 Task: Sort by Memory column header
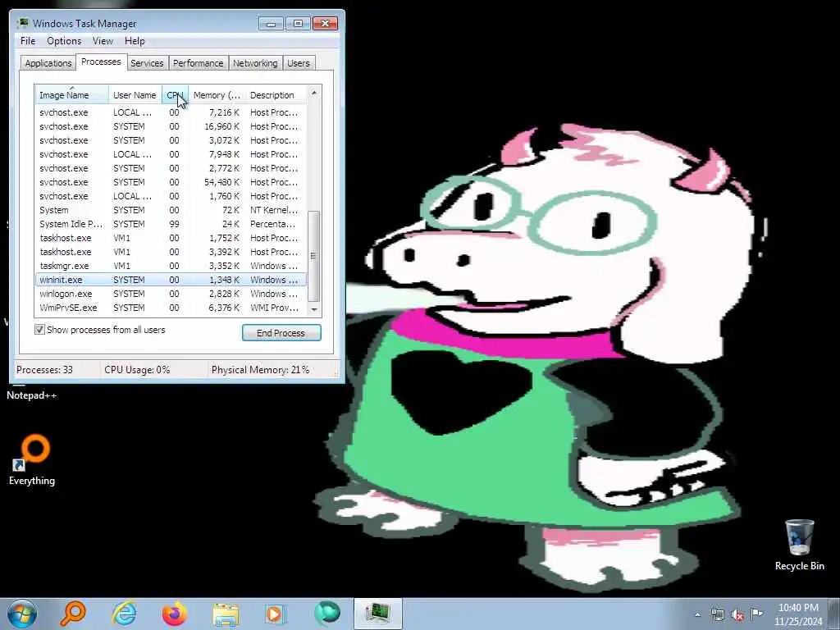217,95
